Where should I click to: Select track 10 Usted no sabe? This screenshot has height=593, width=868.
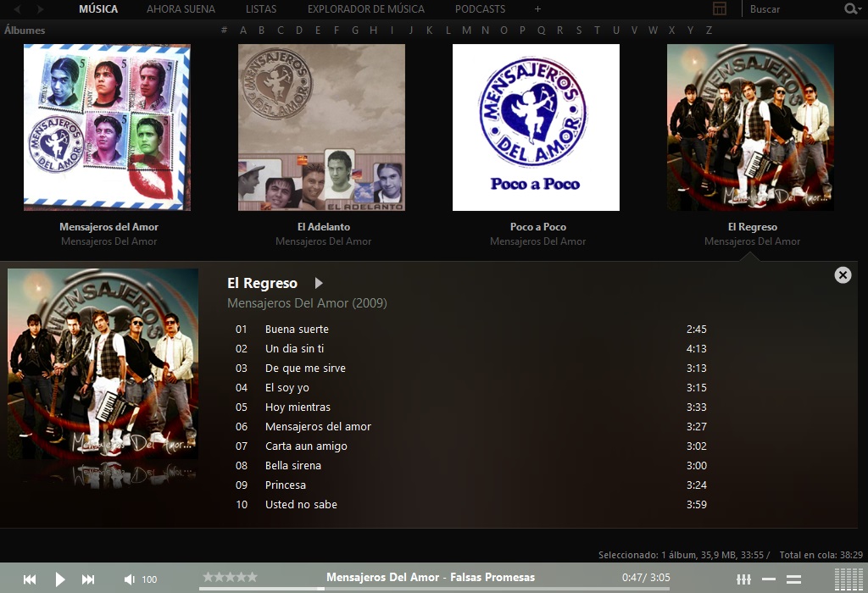point(470,505)
